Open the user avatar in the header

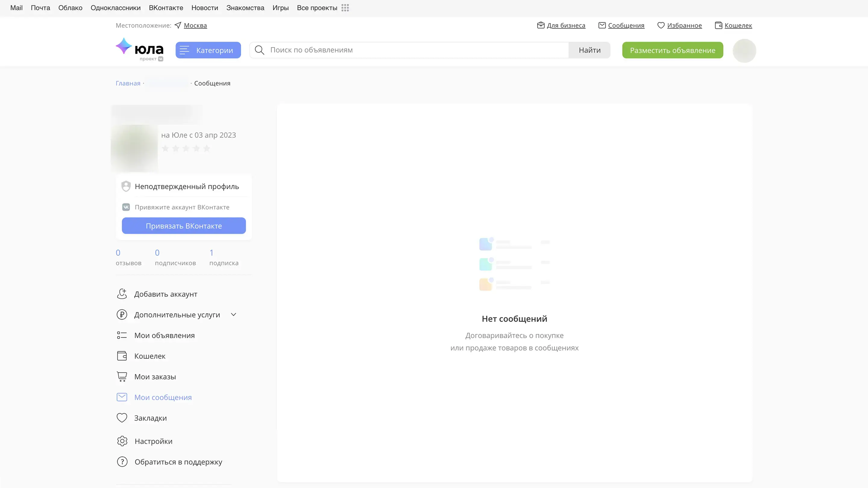coord(744,51)
